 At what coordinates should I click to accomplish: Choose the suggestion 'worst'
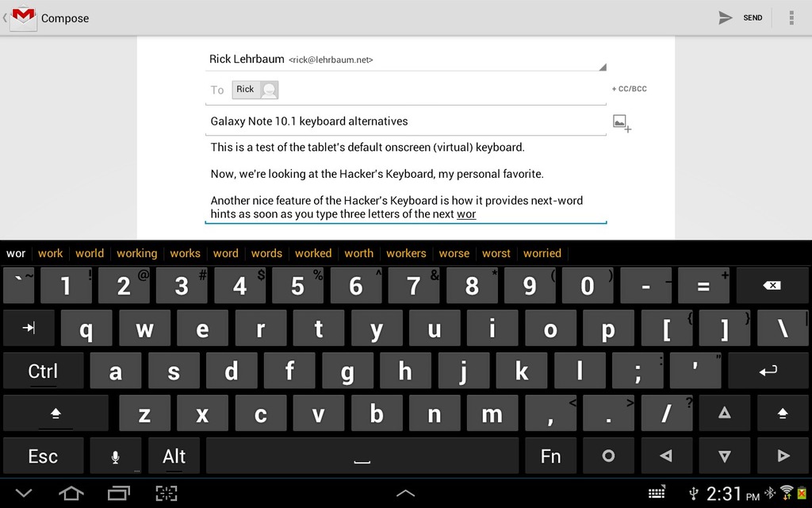pyautogui.click(x=496, y=253)
